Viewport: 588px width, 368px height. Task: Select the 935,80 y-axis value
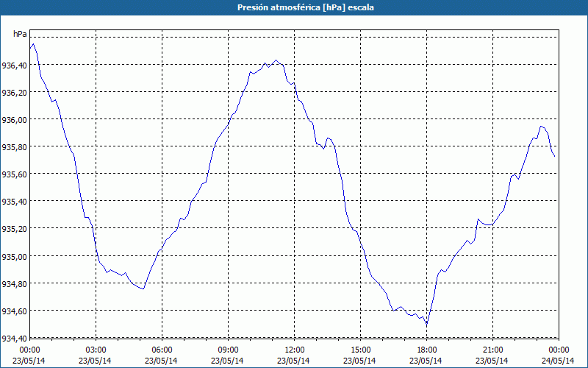(14, 147)
